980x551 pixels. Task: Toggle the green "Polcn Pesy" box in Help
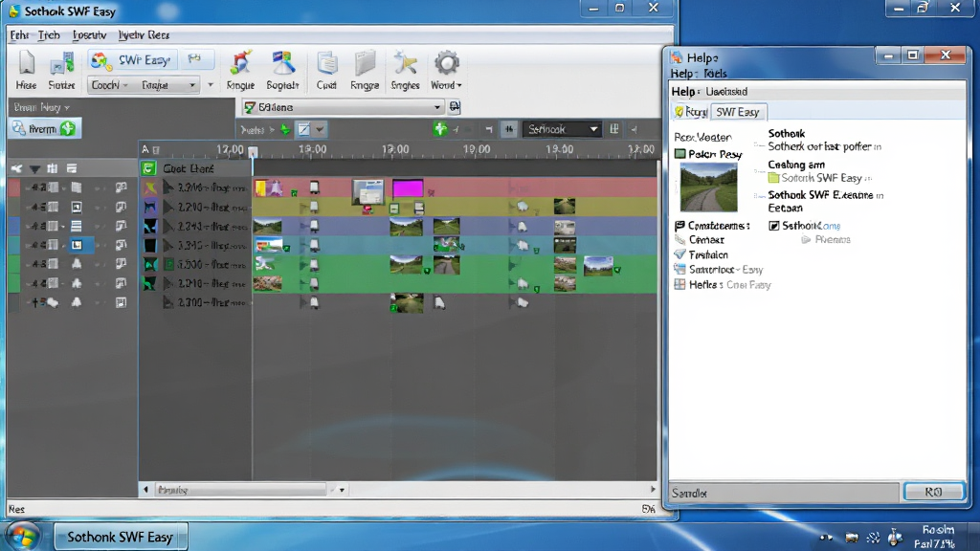click(680, 154)
